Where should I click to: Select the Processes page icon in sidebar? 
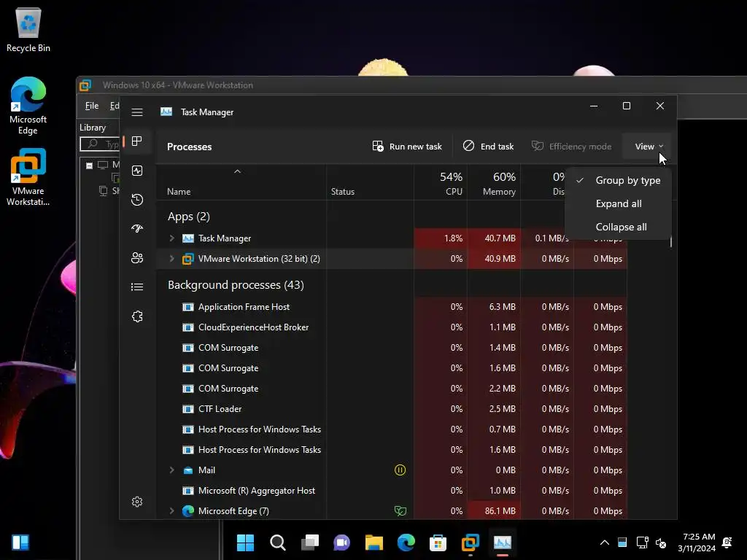[137, 141]
